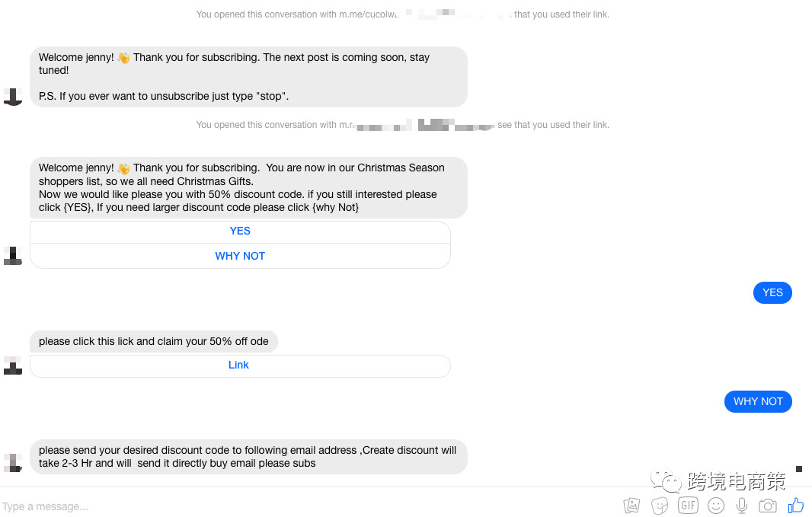Viewport: 812px width, 517px height.
Task: Click the "stay tuned" welcome message bubble
Action: (x=248, y=77)
